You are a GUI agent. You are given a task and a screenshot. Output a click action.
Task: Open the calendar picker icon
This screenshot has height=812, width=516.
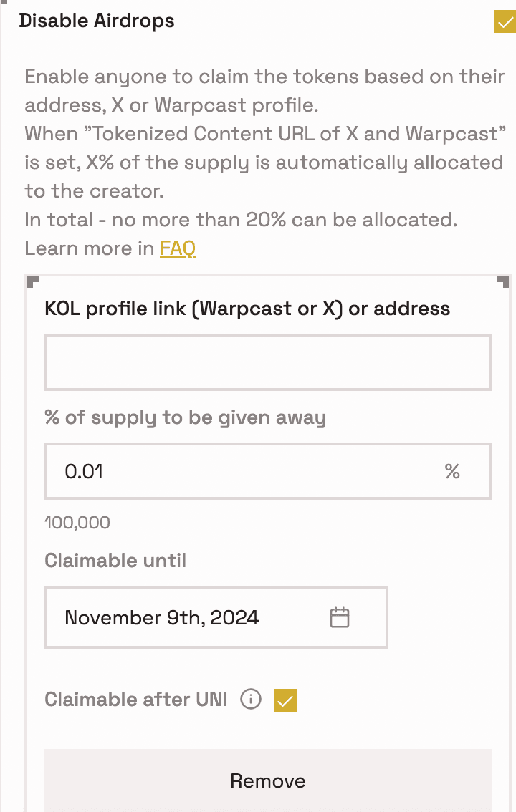[339, 617]
